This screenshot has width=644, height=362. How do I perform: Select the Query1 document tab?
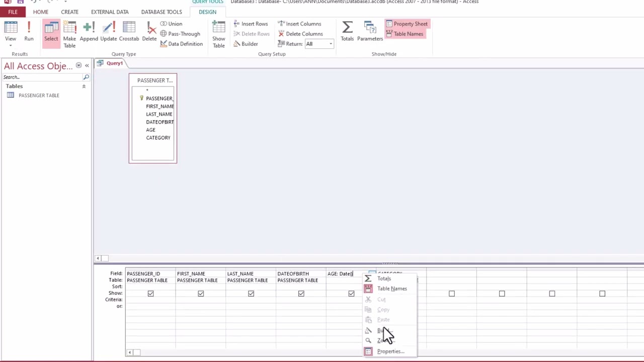(x=111, y=63)
